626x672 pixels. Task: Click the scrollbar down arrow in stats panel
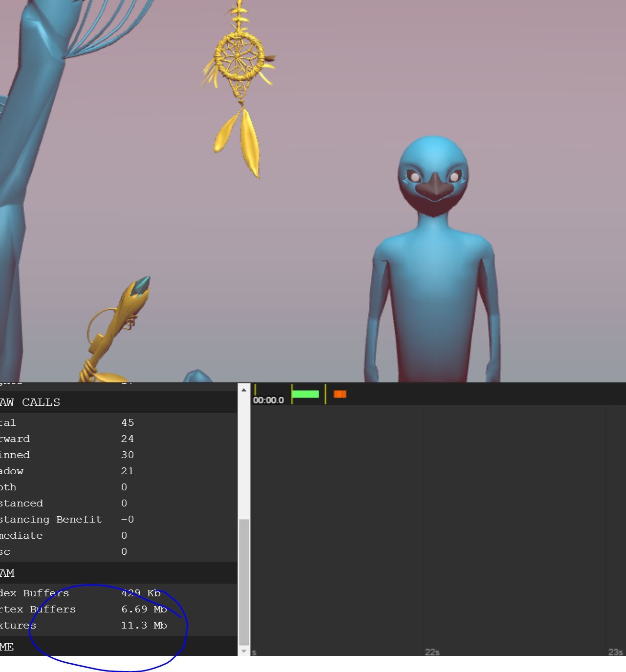pos(244,651)
